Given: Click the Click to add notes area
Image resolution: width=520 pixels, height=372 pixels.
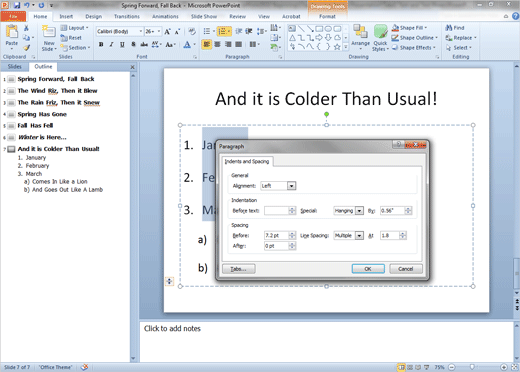Looking at the screenshot, I should click(327, 342).
